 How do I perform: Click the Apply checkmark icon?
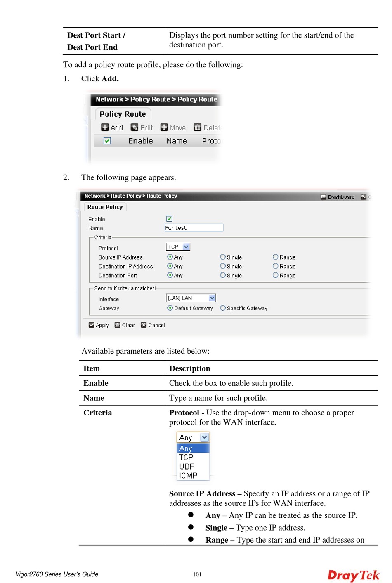tap(92, 325)
